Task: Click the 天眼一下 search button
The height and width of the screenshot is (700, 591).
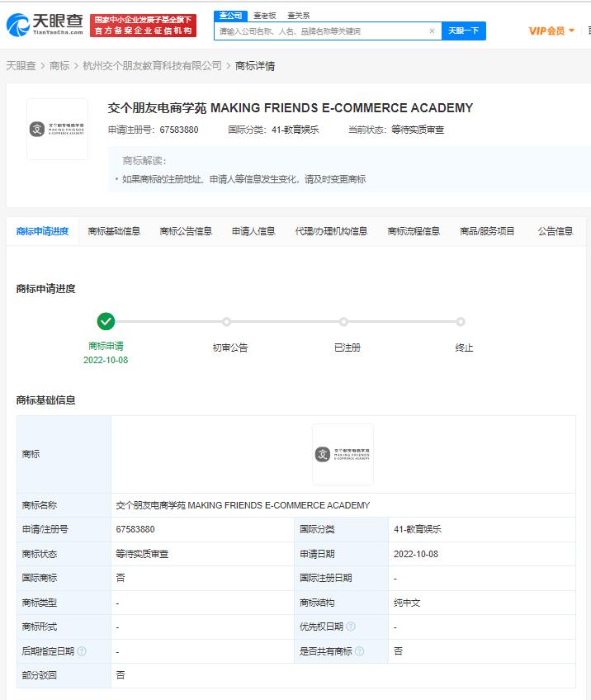Action: [x=463, y=31]
